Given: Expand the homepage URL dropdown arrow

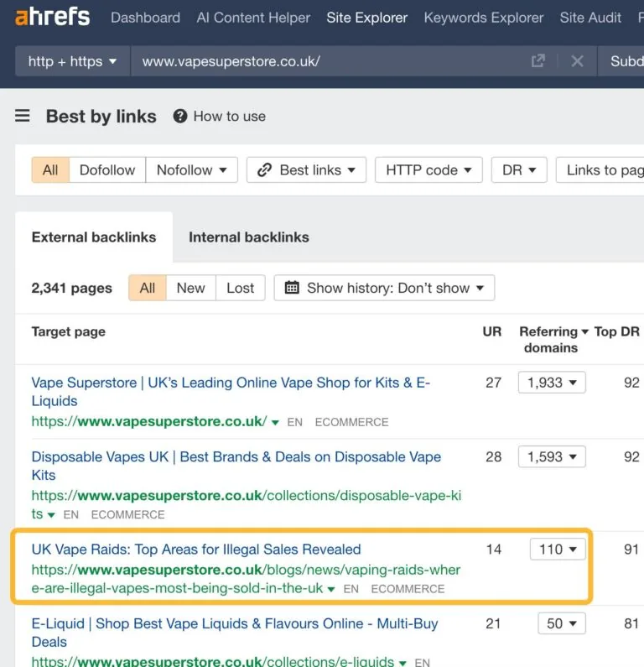Looking at the screenshot, I should point(275,422).
